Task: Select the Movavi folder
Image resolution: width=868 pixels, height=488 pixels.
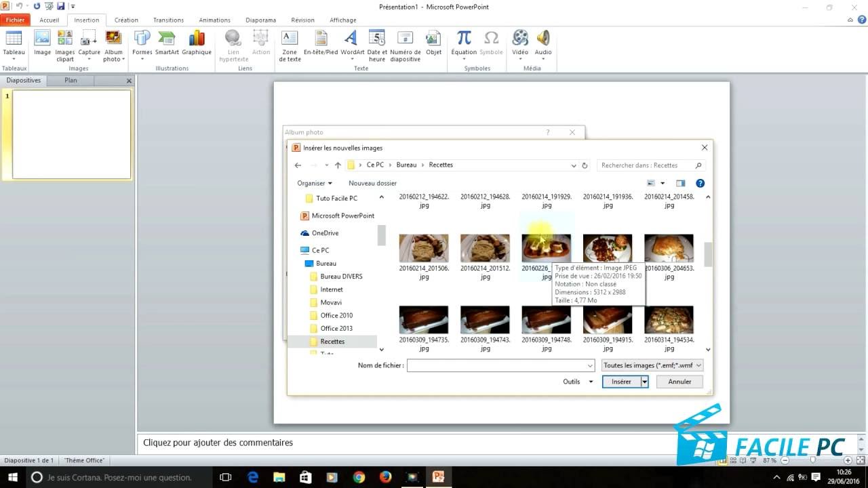Action: [x=331, y=302]
